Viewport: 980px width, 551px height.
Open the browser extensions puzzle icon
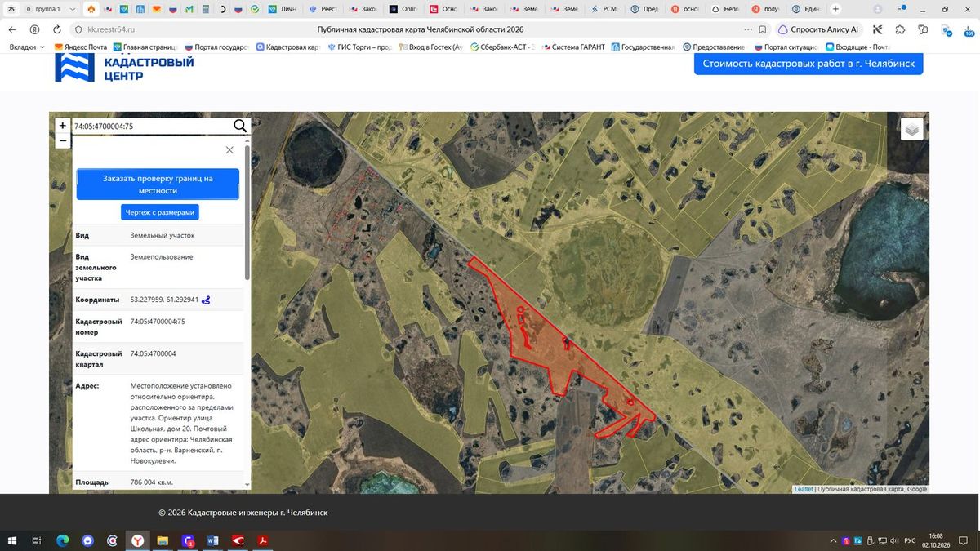[x=900, y=29]
